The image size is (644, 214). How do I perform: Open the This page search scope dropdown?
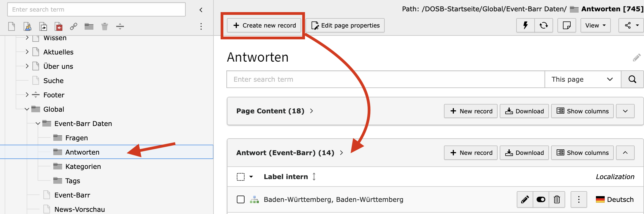coord(583,79)
